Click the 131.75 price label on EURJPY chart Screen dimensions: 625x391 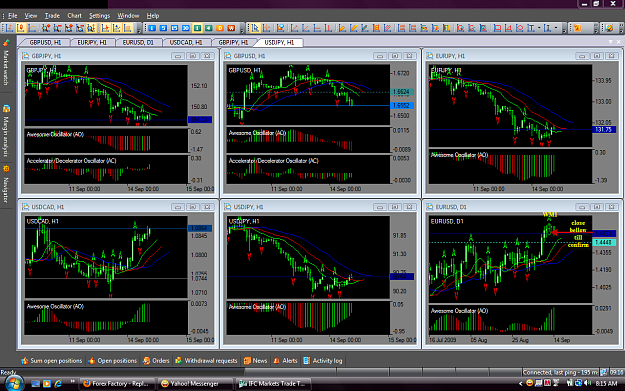click(604, 130)
